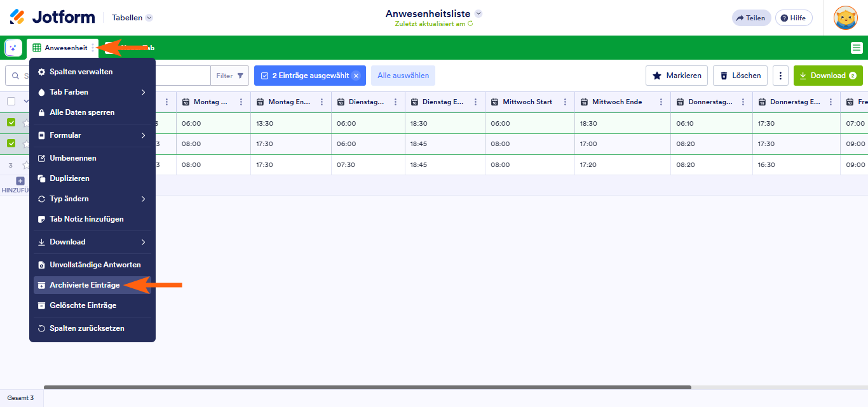
Task: Open the Anwesenheit tab three-dot menu
Action: (93, 48)
